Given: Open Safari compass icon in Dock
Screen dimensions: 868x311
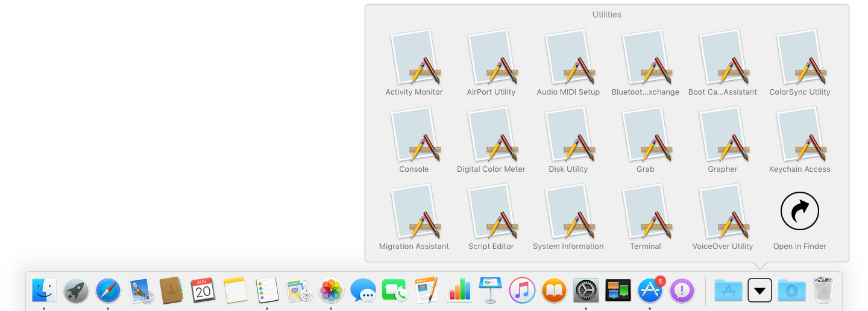Looking at the screenshot, I should (x=108, y=291).
